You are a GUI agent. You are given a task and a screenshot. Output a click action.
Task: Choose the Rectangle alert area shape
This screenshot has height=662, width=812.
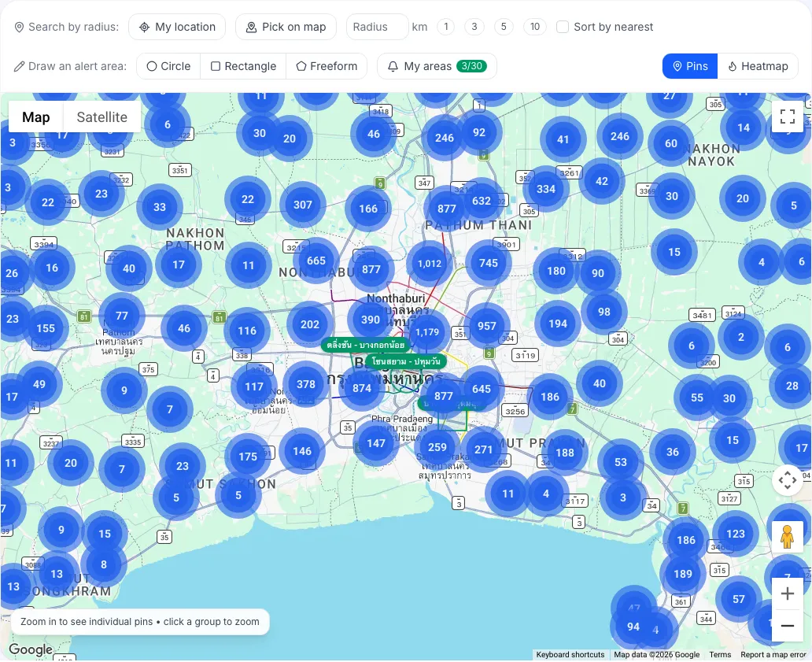pos(243,66)
